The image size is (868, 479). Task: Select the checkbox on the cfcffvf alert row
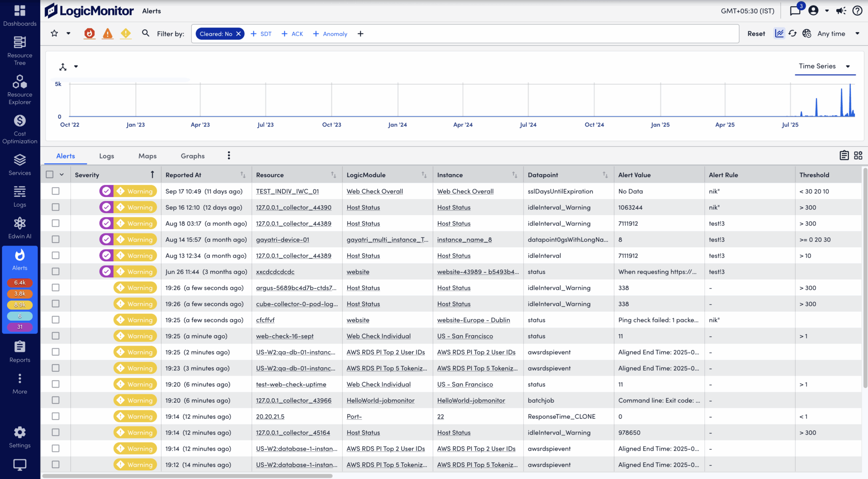tap(56, 320)
